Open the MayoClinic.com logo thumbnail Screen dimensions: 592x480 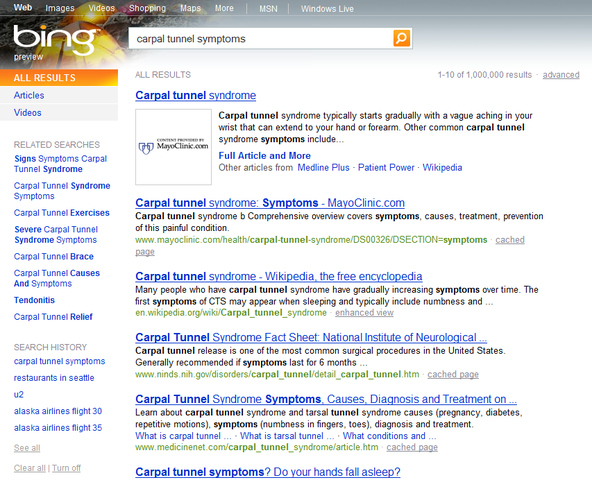coord(173,147)
